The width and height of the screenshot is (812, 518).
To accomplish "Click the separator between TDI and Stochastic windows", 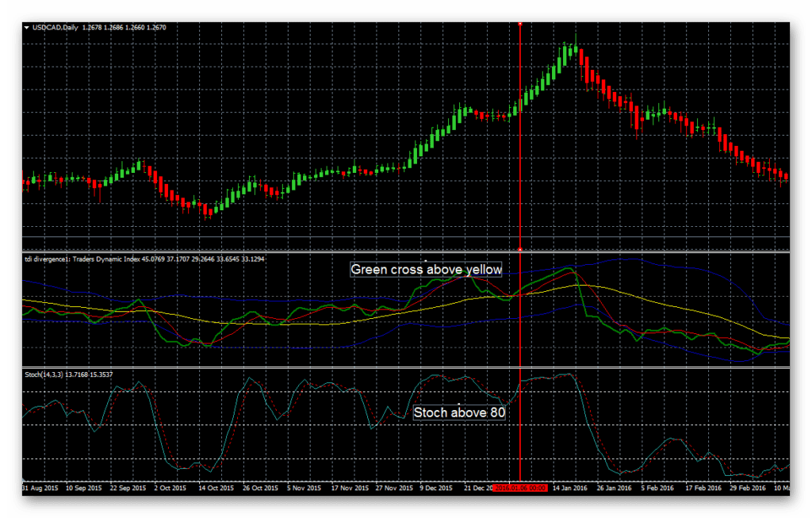I will coord(406,368).
